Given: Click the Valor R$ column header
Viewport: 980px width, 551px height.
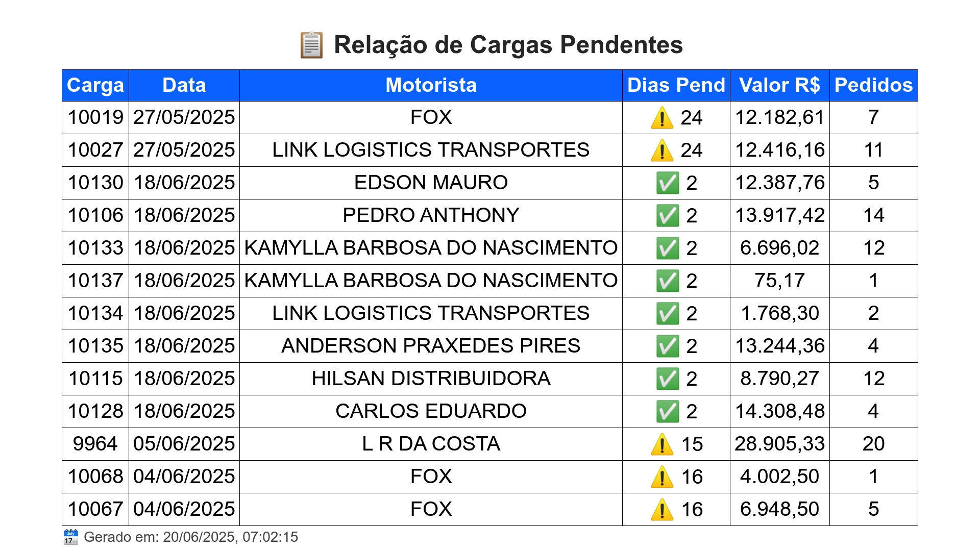Looking at the screenshot, I should (779, 85).
